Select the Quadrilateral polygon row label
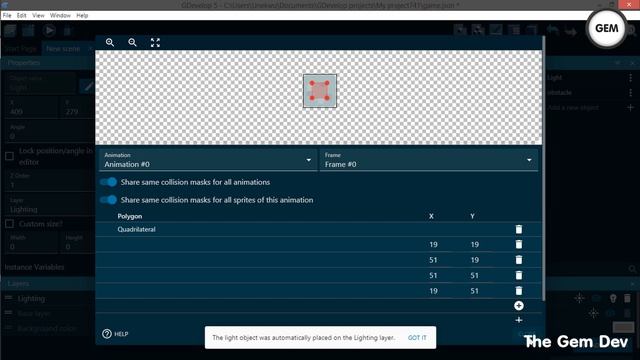The height and width of the screenshot is (360, 640). coord(136,229)
